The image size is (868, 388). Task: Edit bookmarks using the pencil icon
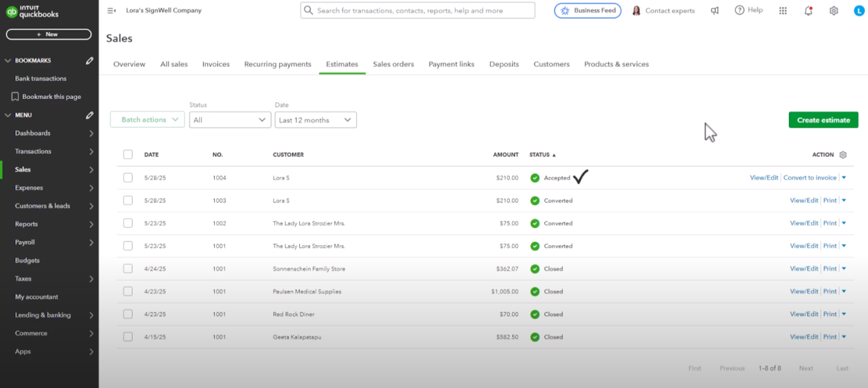click(91, 60)
